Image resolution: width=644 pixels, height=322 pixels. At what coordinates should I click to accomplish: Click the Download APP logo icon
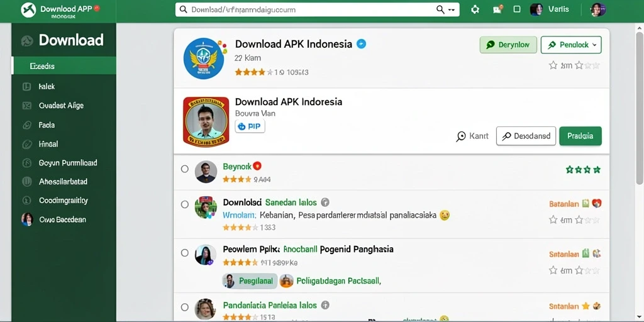click(x=29, y=9)
